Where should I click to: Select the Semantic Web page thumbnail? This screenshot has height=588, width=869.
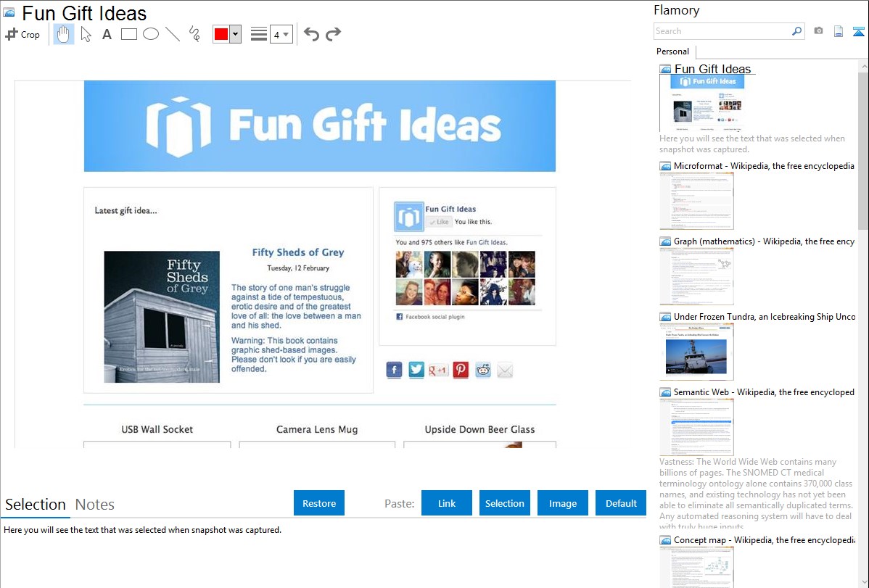tap(696, 427)
